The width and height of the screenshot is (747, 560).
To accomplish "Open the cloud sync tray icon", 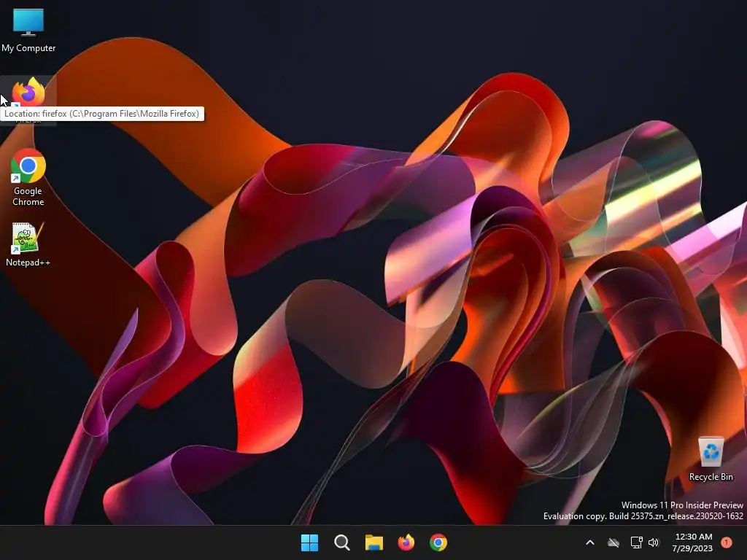I will click(614, 542).
